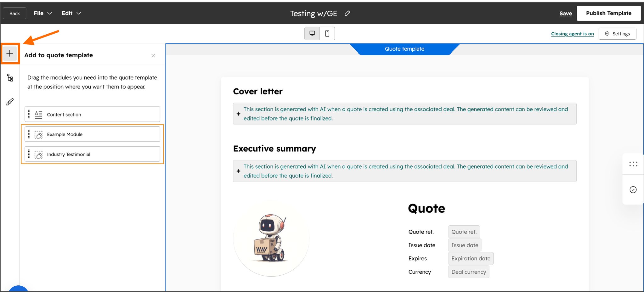Click the large Quote heading
This screenshot has height=292, width=644.
pyautogui.click(x=427, y=208)
